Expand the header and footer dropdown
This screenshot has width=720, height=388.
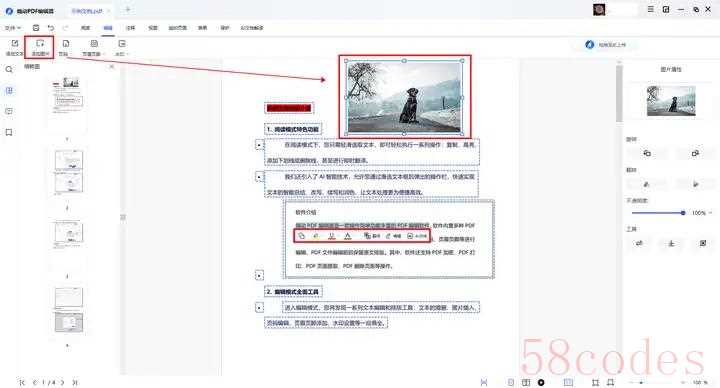(x=94, y=48)
